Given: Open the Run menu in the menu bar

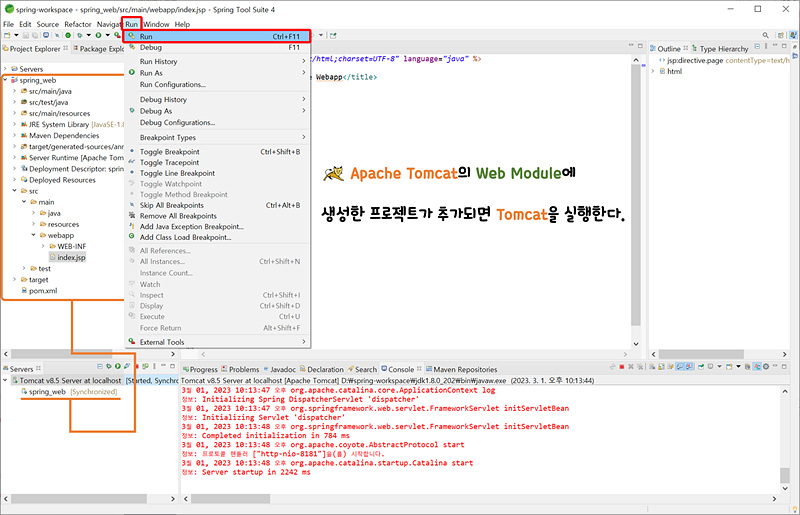Looking at the screenshot, I should pyautogui.click(x=132, y=24).
